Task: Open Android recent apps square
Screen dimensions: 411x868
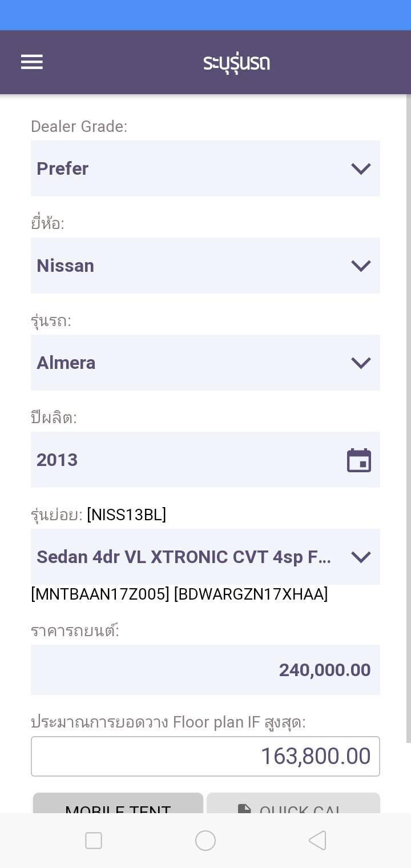Action: (94, 841)
